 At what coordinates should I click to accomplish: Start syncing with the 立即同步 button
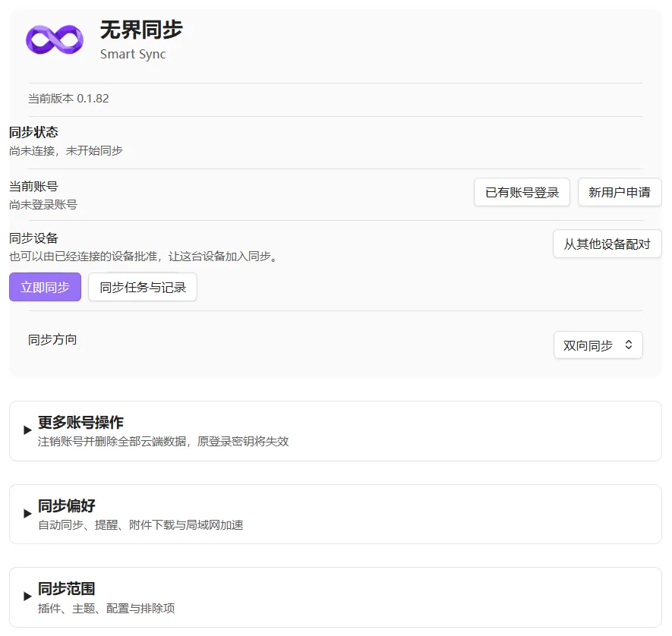coord(45,287)
